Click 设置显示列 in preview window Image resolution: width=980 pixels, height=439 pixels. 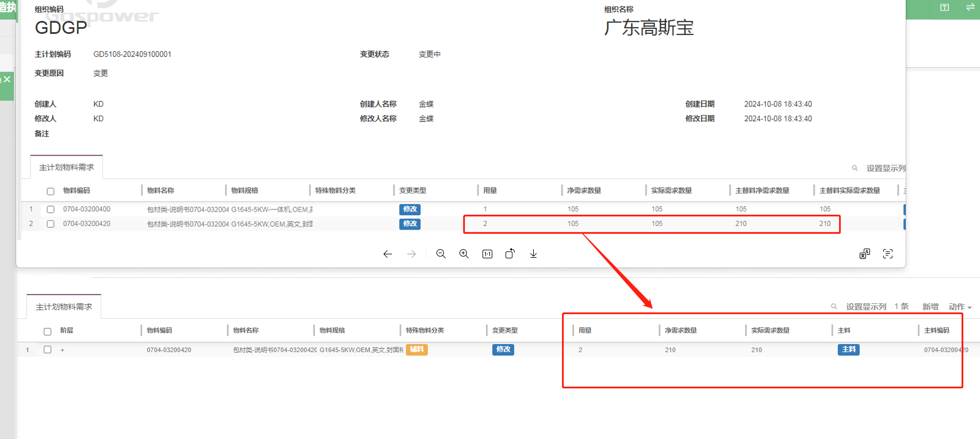pos(886,168)
